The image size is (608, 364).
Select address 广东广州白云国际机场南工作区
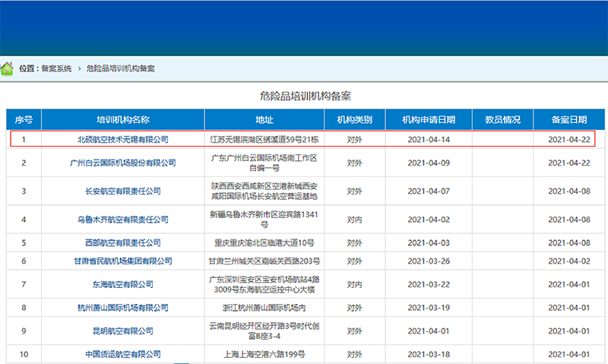pyautogui.click(x=264, y=163)
